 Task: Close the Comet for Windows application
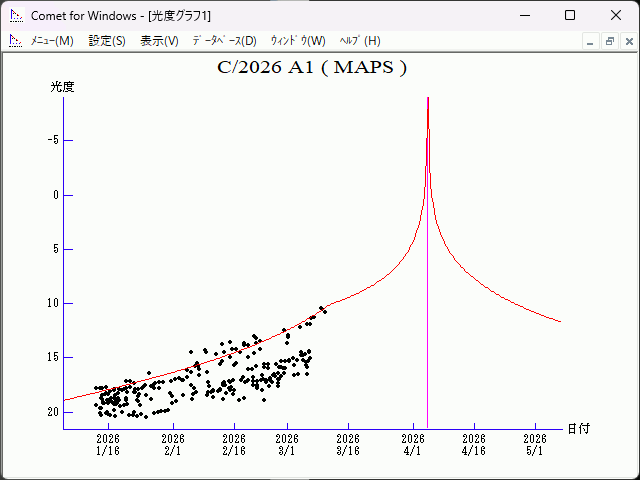click(616, 15)
